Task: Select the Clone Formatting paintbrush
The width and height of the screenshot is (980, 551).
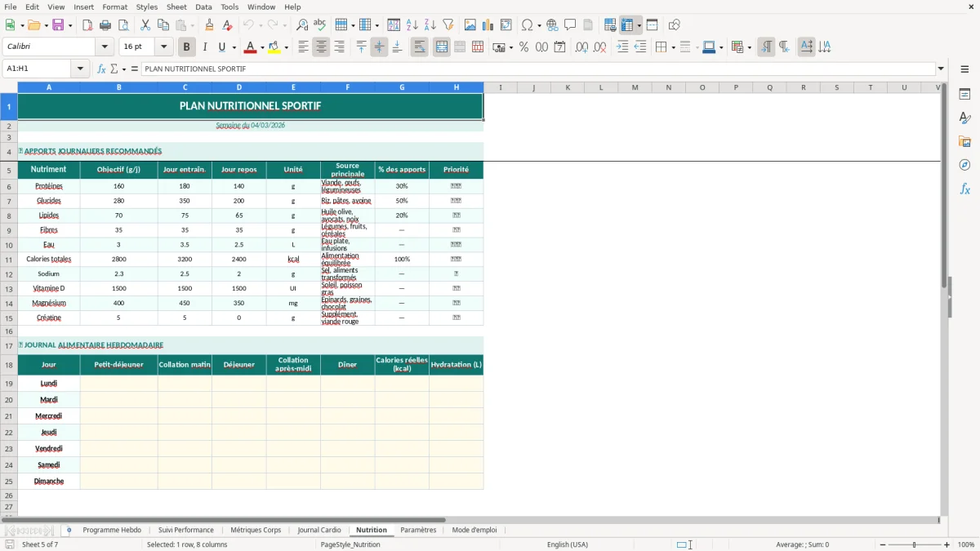Action: pos(209,25)
